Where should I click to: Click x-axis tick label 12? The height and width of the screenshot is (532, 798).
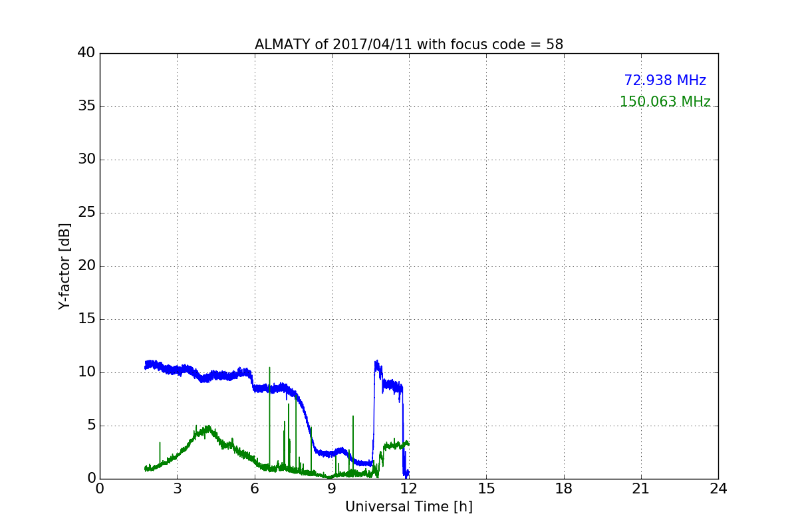409,489
